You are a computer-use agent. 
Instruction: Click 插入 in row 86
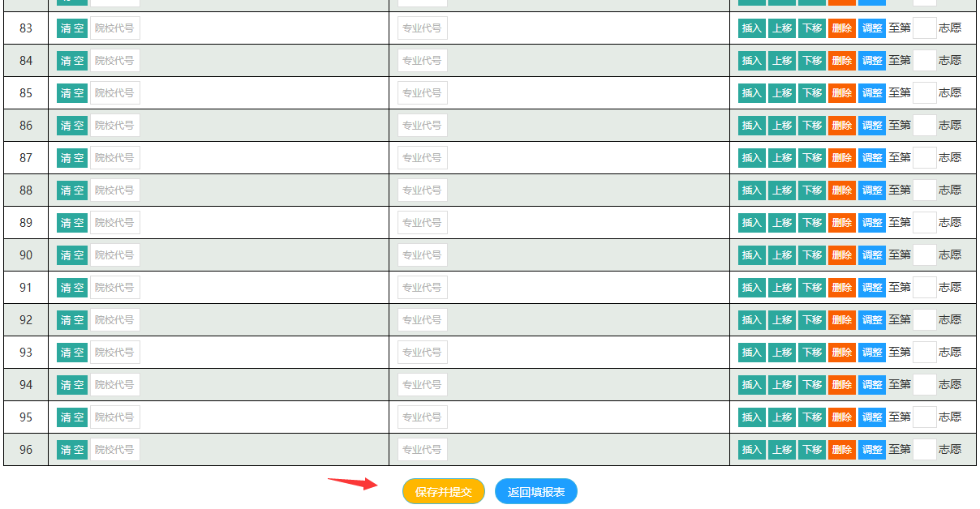[x=752, y=126]
